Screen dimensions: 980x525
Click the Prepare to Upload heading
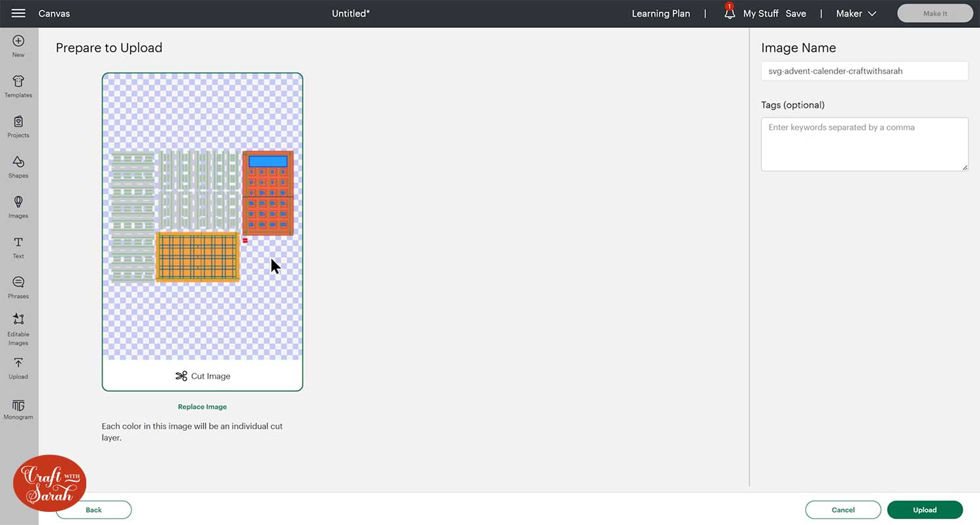coord(109,48)
